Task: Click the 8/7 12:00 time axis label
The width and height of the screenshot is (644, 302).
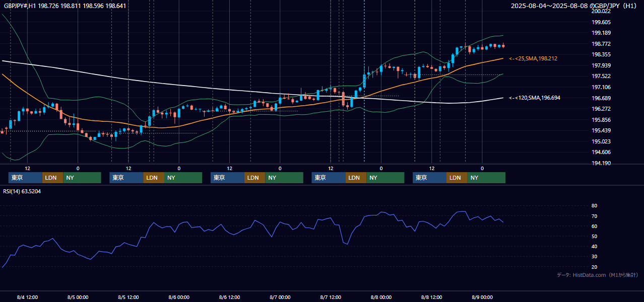Action: pyautogui.click(x=331, y=297)
